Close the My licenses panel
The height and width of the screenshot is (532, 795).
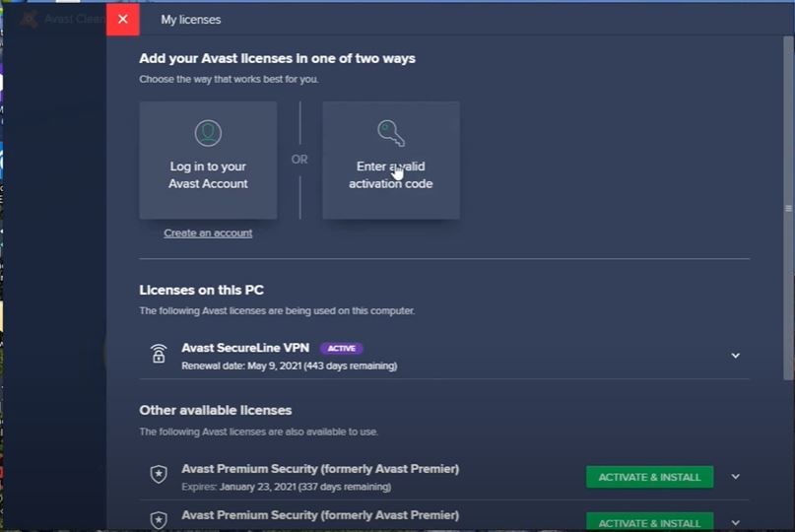pyautogui.click(x=123, y=20)
